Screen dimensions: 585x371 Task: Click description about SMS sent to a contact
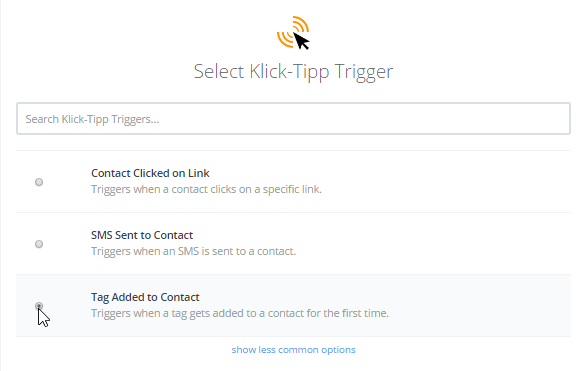(193, 251)
